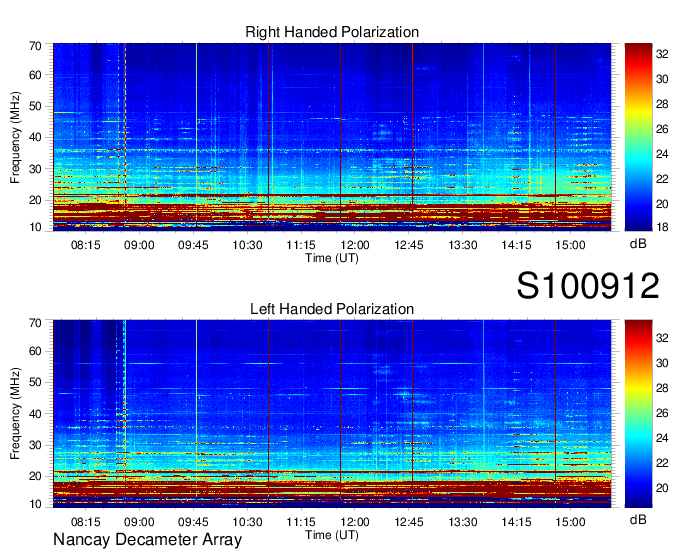680x552 pixels.
Task: Select 11:15 tick on Left Handed time axis
Action: coord(301,522)
